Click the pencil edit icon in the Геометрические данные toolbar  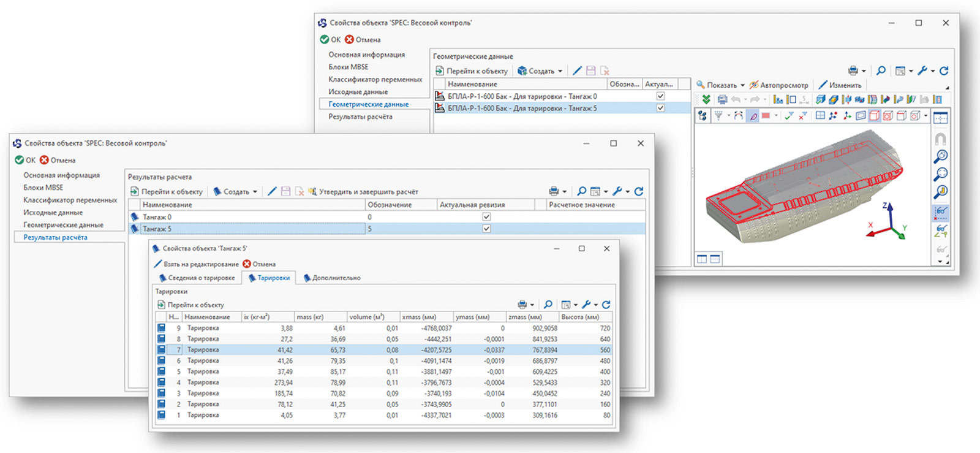pos(577,70)
